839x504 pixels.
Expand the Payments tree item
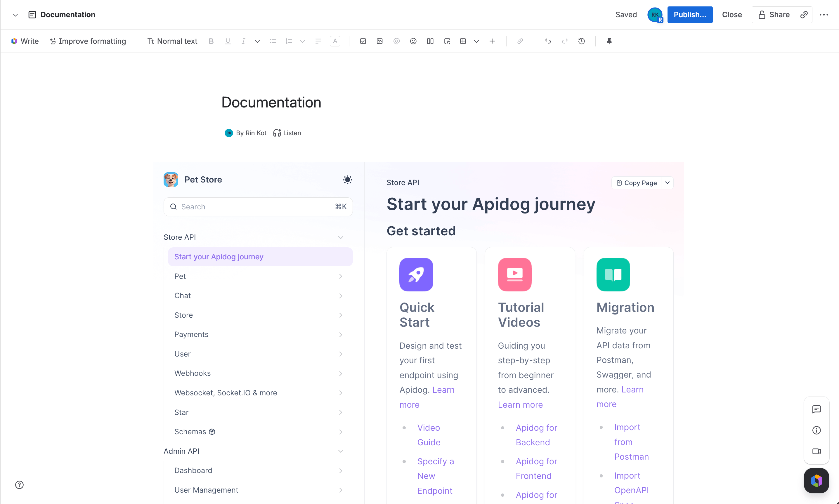tap(340, 335)
